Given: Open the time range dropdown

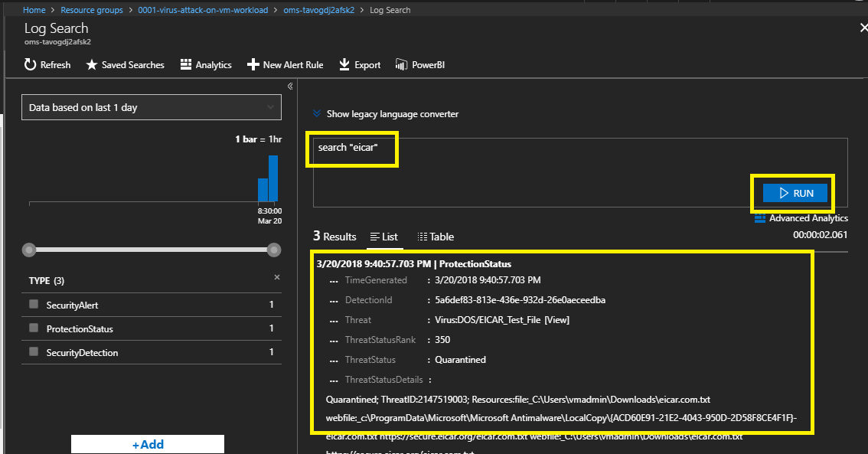Looking at the screenshot, I should click(x=151, y=107).
